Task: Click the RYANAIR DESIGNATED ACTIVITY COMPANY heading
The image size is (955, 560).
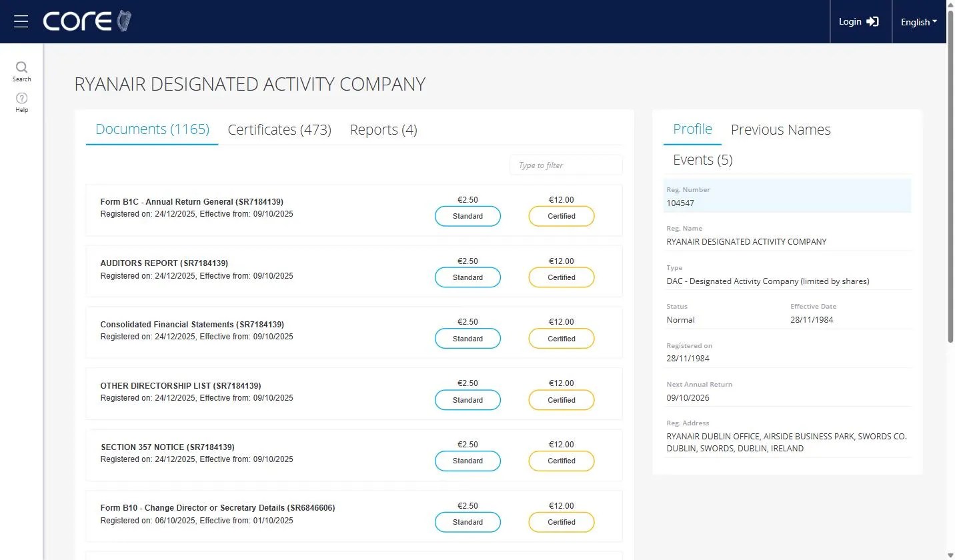Action: (x=250, y=84)
